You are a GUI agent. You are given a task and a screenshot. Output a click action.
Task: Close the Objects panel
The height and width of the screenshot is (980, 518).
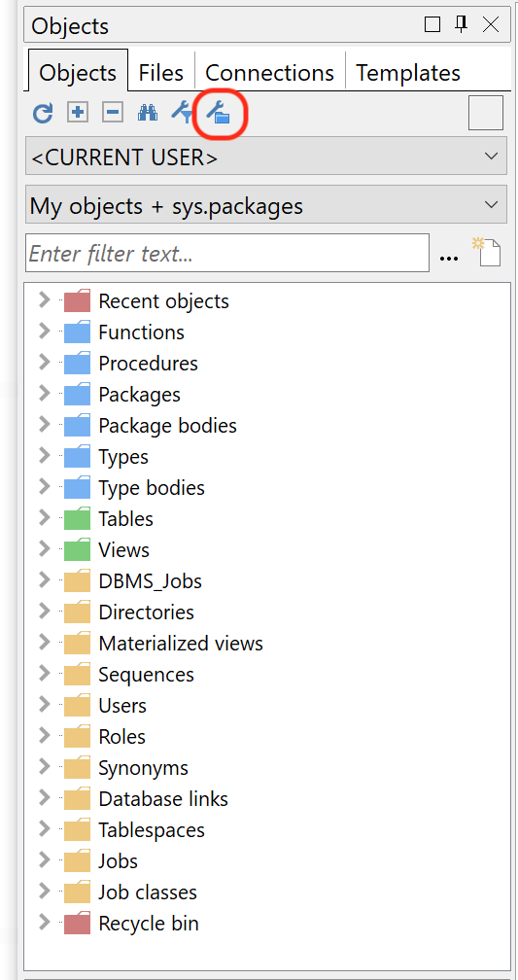(x=491, y=24)
